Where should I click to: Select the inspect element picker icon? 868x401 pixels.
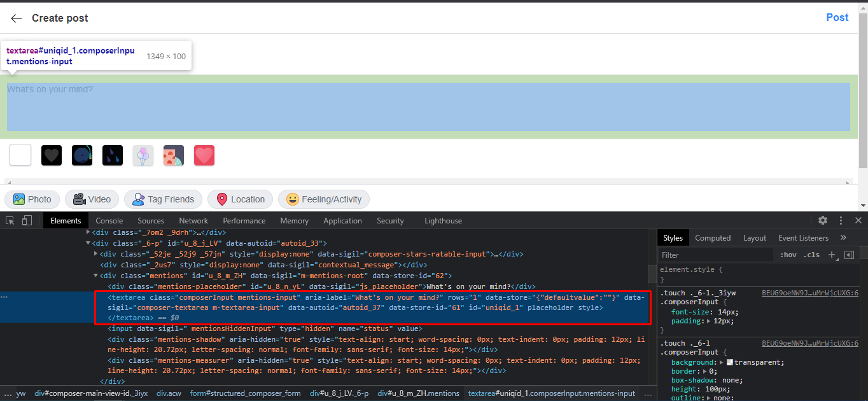coord(10,221)
